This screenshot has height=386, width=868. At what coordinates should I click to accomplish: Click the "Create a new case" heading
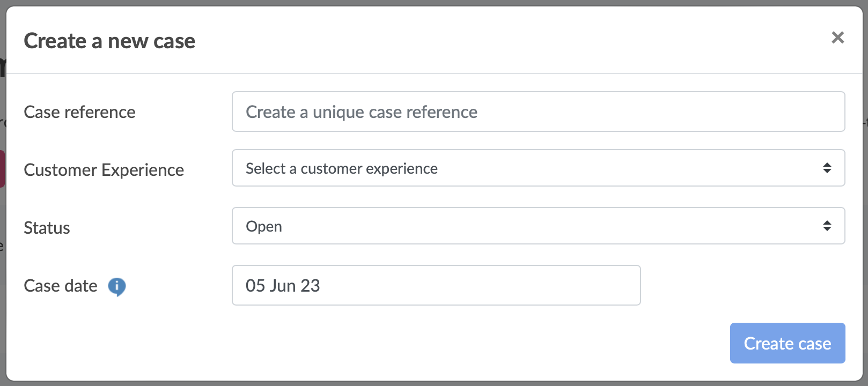tap(109, 41)
